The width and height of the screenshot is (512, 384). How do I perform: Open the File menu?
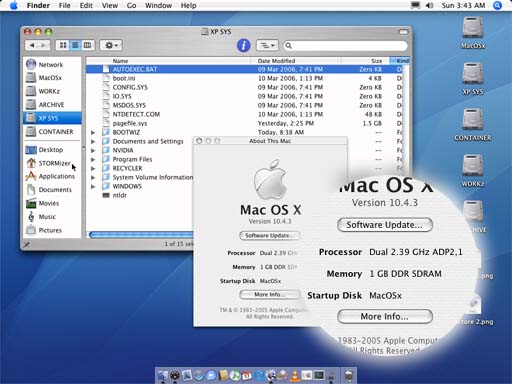pyautogui.click(x=64, y=5)
